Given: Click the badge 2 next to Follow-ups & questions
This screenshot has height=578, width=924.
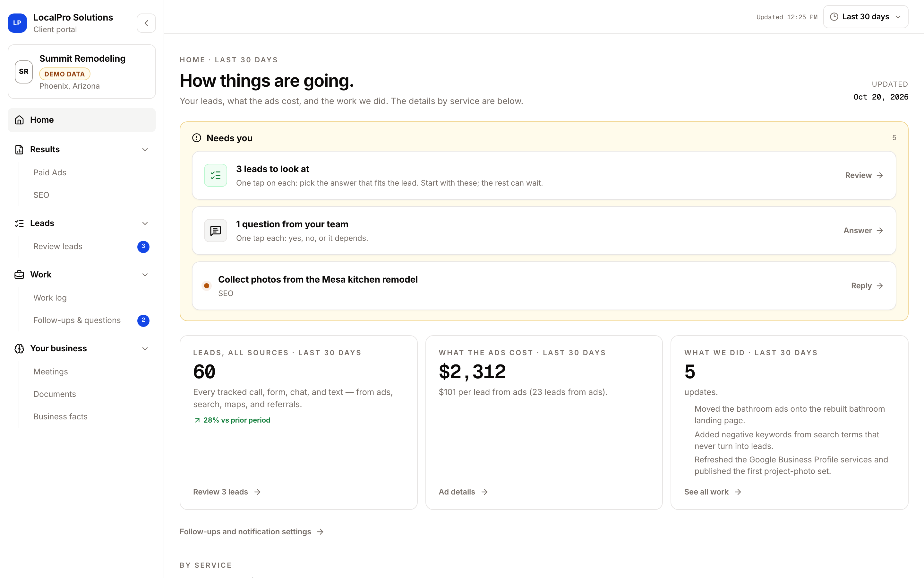Looking at the screenshot, I should point(143,320).
